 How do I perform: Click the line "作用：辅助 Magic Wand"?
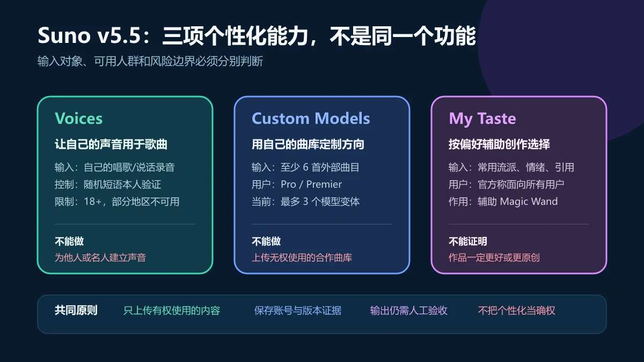pyautogui.click(x=503, y=202)
